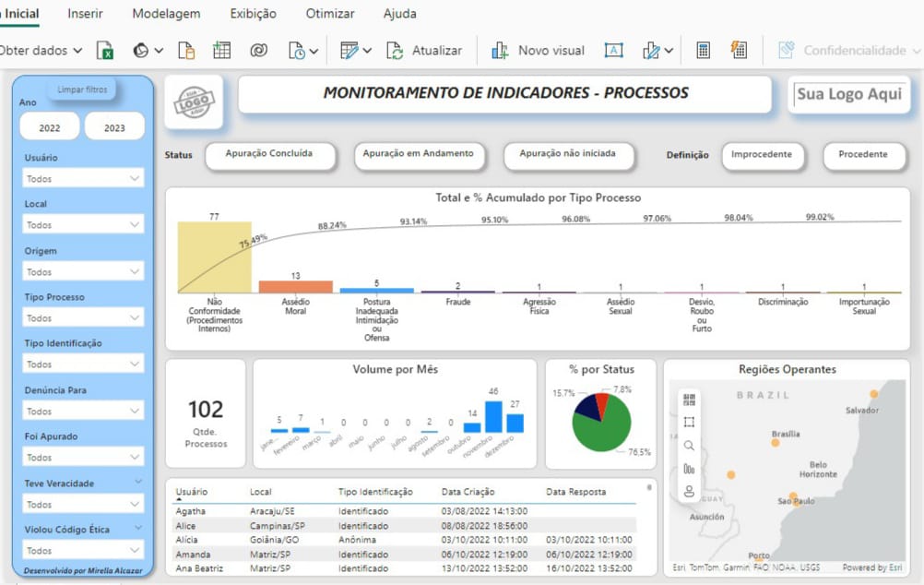Click the Anônima cell in table

click(x=357, y=540)
